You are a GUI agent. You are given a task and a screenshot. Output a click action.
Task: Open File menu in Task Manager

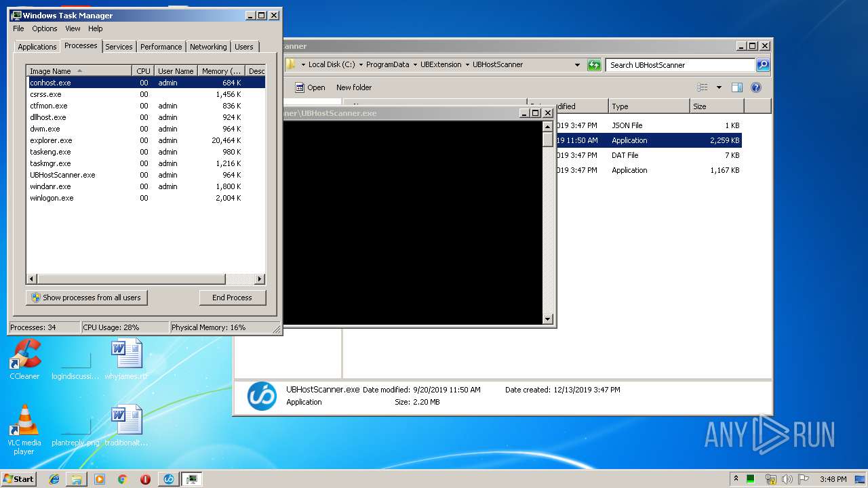pyautogui.click(x=18, y=28)
